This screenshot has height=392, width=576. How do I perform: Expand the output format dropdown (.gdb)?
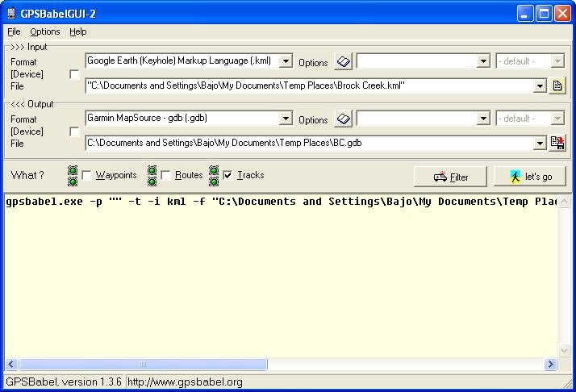click(286, 119)
